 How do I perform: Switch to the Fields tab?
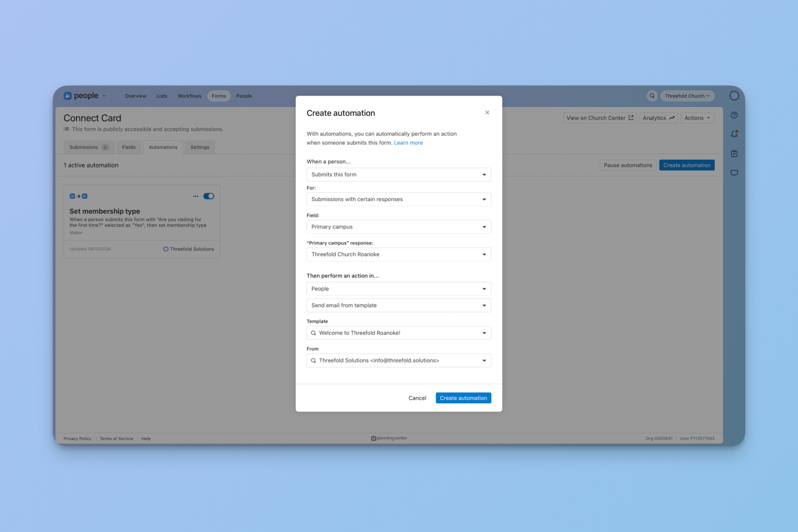[129, 147]
